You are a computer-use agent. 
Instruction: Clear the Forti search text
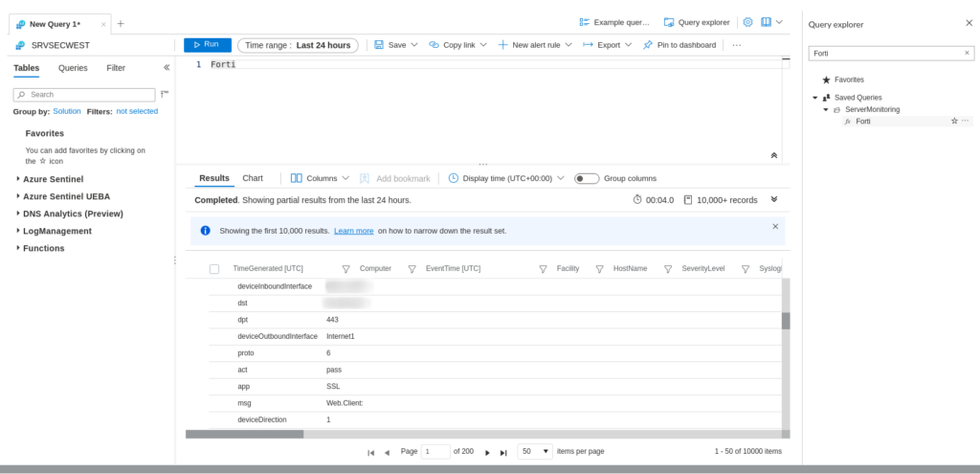967,54
